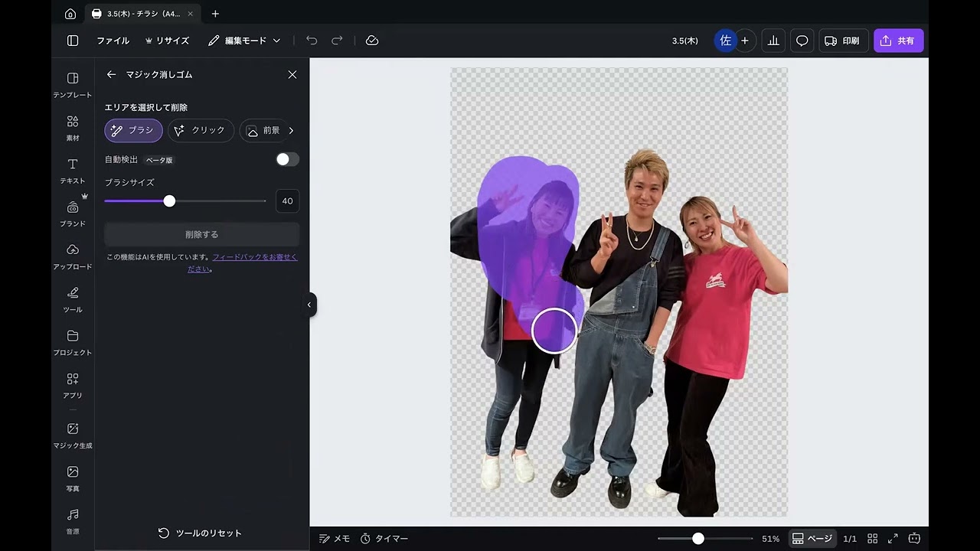The height and width of the screenshot is (551, 980).
Task: Close the 3.5(木) チラシ tab
Action: 191,14
